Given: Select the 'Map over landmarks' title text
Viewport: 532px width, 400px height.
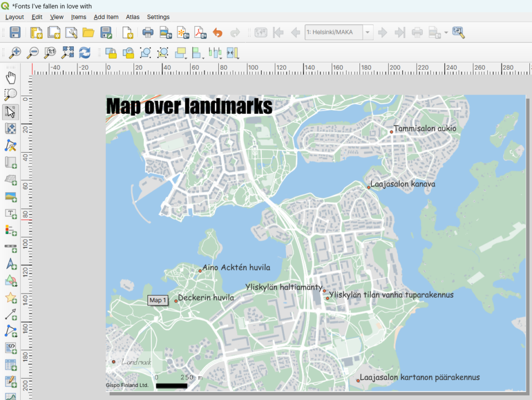Looking at the screenshot, I should pyautogui.click(x=189, y=106).
